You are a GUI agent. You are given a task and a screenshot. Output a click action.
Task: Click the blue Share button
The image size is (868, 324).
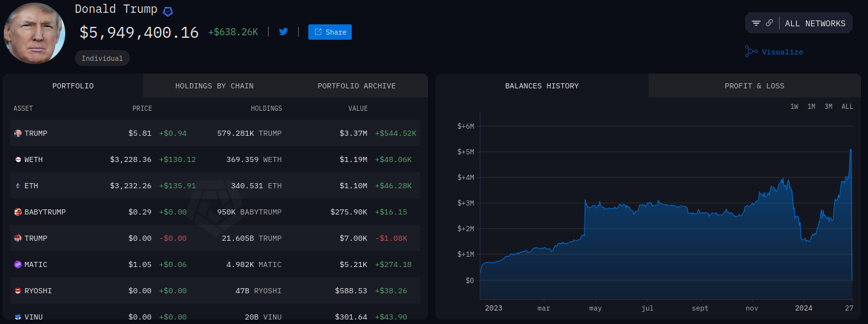click(330, 32)
